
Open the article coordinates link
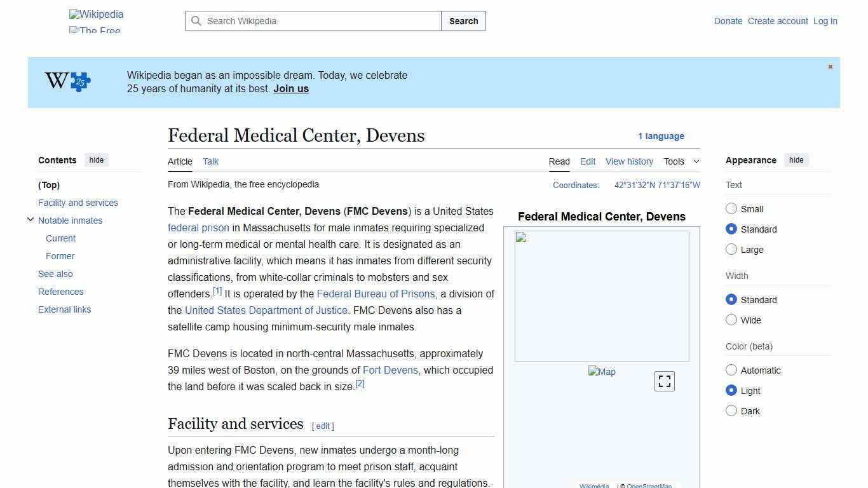(x=656, y=185)
